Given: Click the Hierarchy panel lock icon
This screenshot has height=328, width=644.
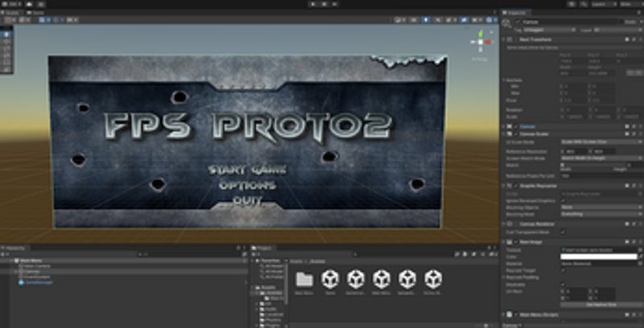Looking at the screenshot, I should pyautogui.click(x=238, y=248).
